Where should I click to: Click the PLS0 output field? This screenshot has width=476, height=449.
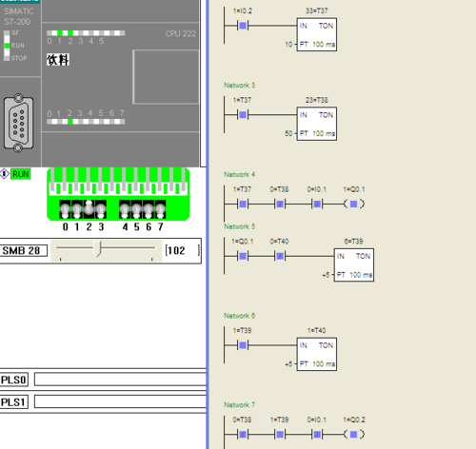[x=120, y=380]
